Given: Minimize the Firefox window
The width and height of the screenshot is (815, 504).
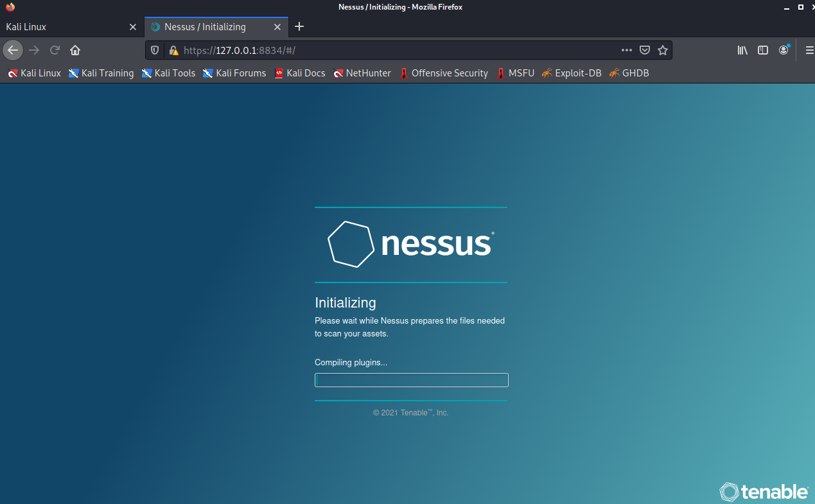Looking at the screenshot, I should coord(787,7).
